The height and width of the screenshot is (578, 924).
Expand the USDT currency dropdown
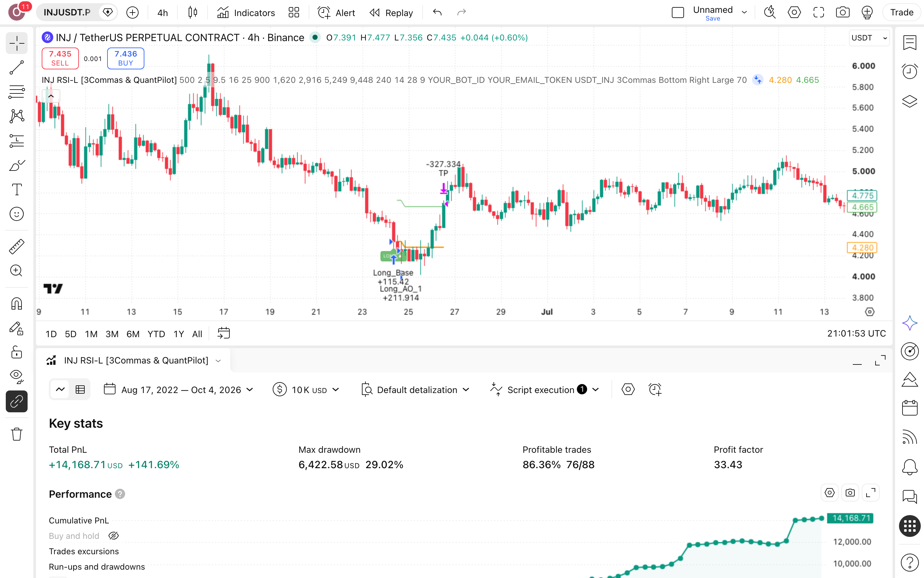tap(869, 38)
